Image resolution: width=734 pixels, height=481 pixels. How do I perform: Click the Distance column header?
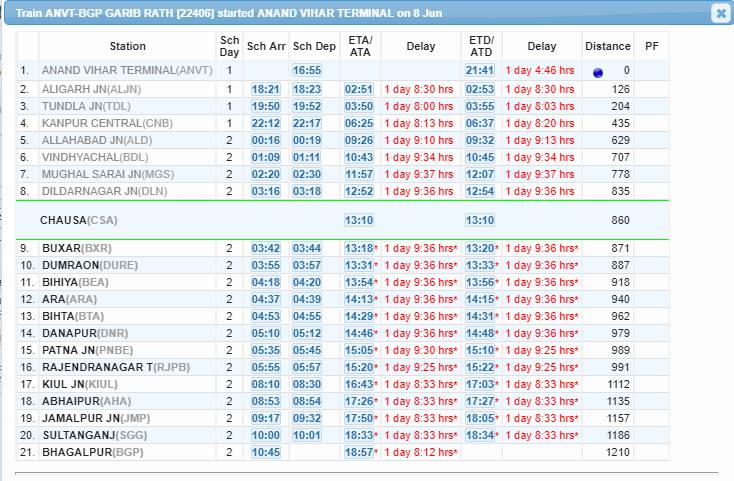click(x=608, y=46)
